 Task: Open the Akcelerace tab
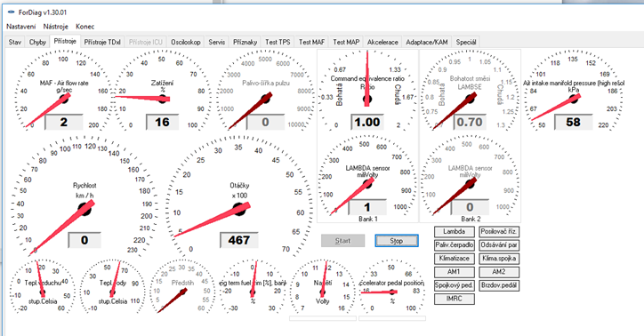[382, 42]
